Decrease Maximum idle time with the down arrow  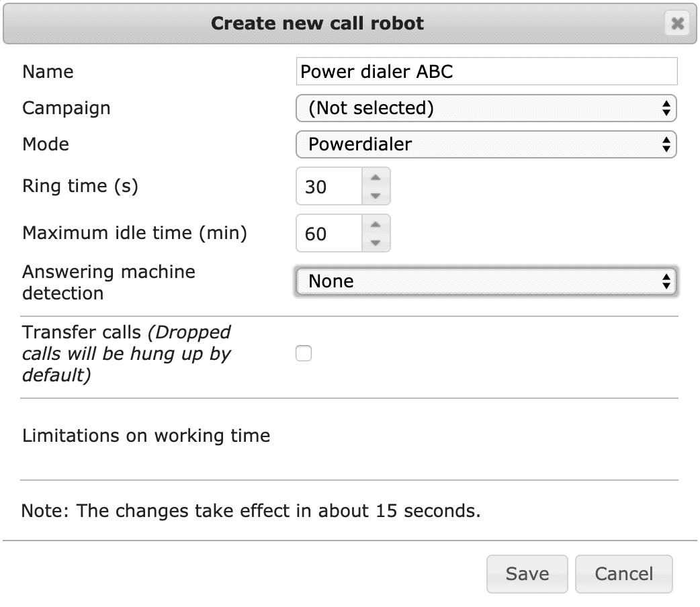pyautogui.click(x=376, y=243)
